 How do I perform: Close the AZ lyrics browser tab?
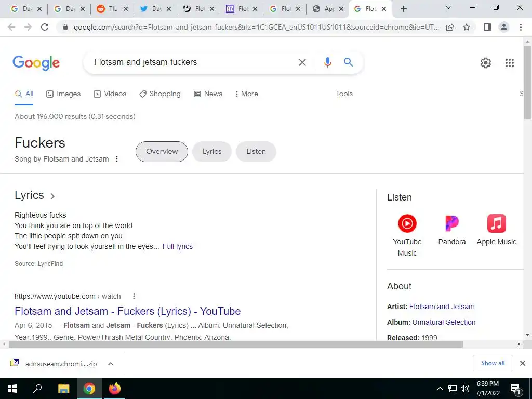[255, 9]
